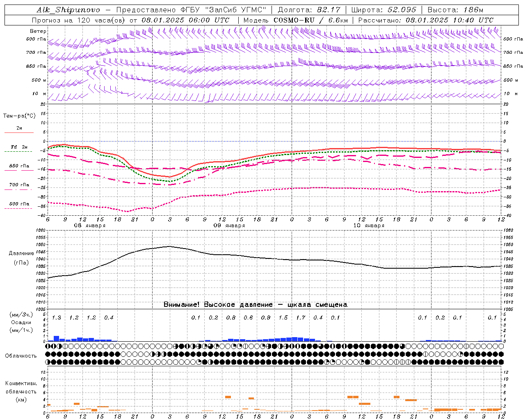This screenshot has height=420, width=525.
Task: Click '700 гПа' in the temperature legend
Action: point(19,185)
